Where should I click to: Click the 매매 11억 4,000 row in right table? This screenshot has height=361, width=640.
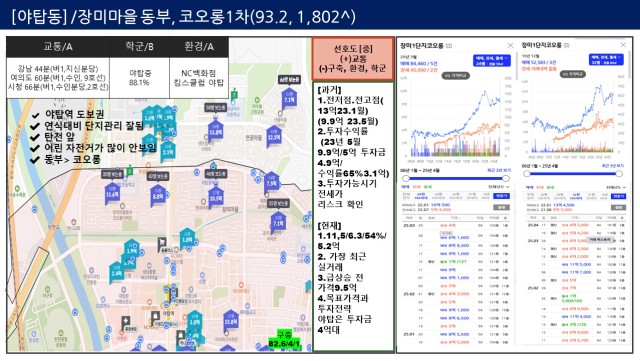[x=576, y=316]
